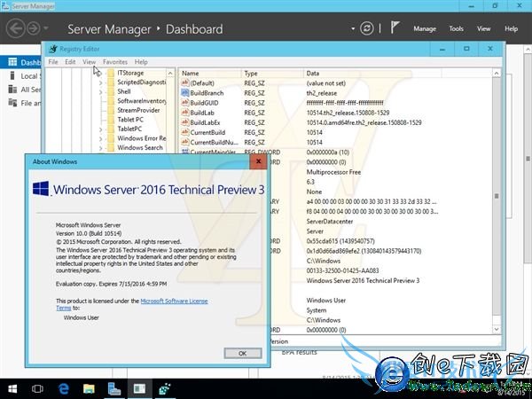Viewport: 532px width, 399px height.
Task: Open the Registry Editor Favorites menu
Action: click(115, 62)
